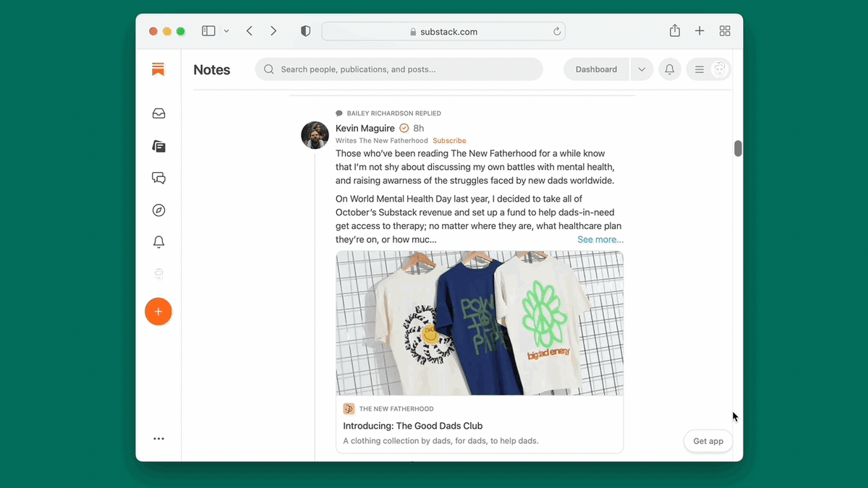
Task: Click the Notes page heading
Action: (x=212, y=69)
